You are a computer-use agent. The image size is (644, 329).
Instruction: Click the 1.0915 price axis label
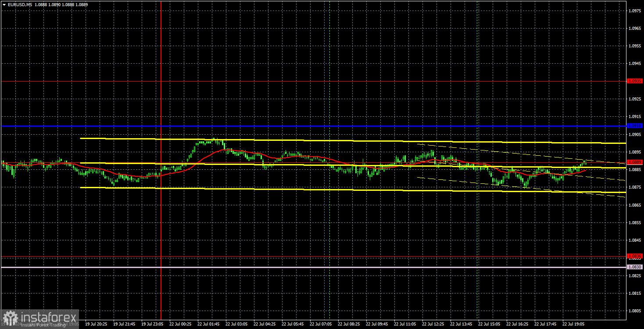(635, 117)
